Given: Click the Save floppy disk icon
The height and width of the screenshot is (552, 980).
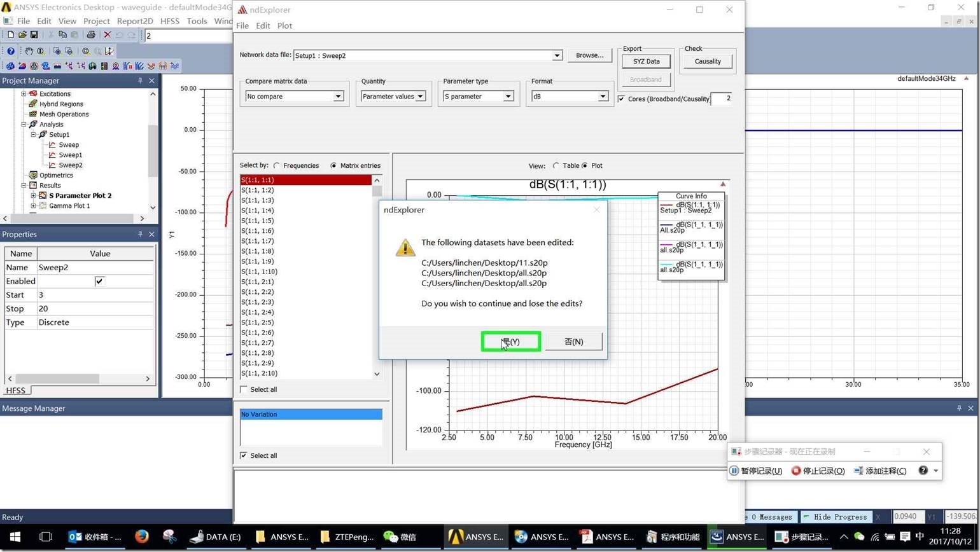Looking at the screenshot, I should (34, 35).
